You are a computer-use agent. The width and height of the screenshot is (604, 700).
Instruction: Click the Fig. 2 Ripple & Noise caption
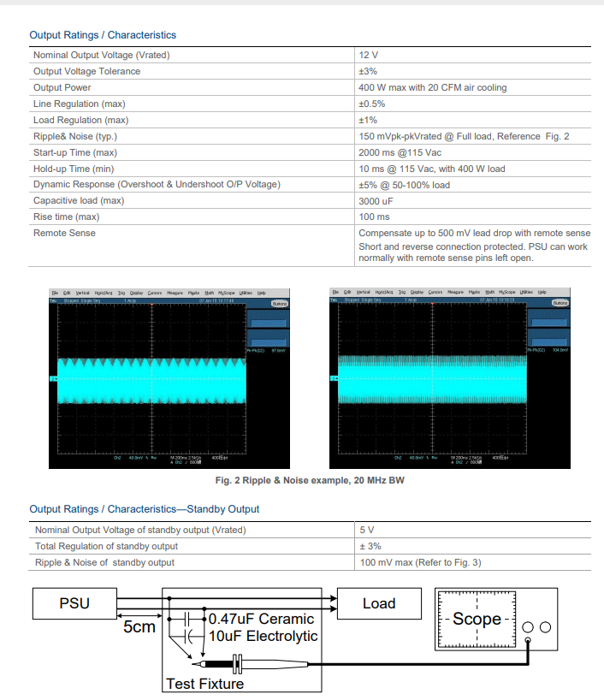(310, 481)
